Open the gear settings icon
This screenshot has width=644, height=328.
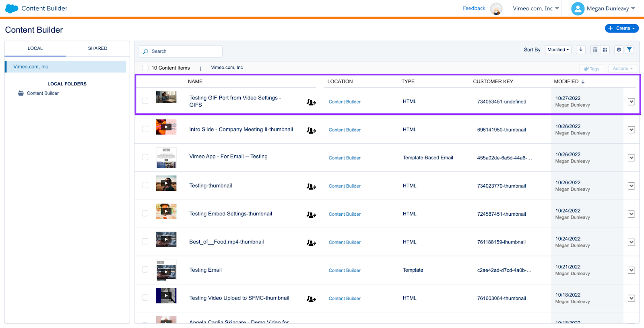coord(619,50)
